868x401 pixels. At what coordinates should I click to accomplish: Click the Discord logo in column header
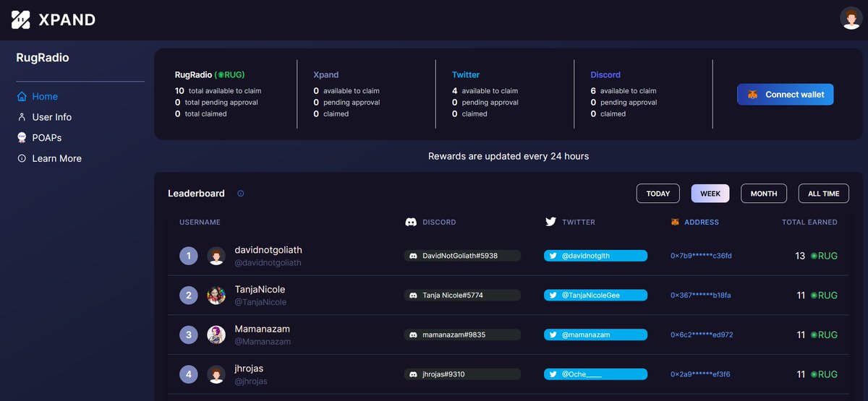tap(411, 222)
